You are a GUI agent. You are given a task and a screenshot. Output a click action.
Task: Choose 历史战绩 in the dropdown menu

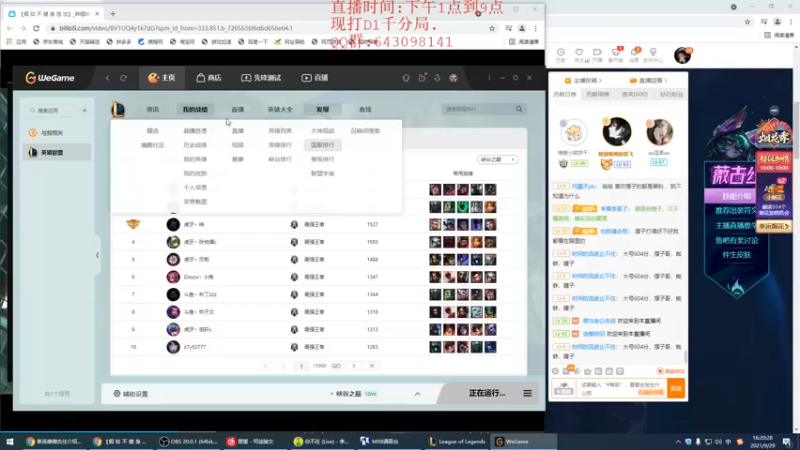[x=195, y=145]
